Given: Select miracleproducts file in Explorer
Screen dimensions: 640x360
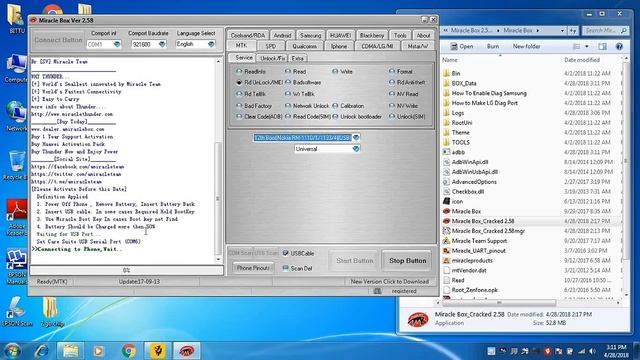Looking at the screenshot, I should coord(472,260).
